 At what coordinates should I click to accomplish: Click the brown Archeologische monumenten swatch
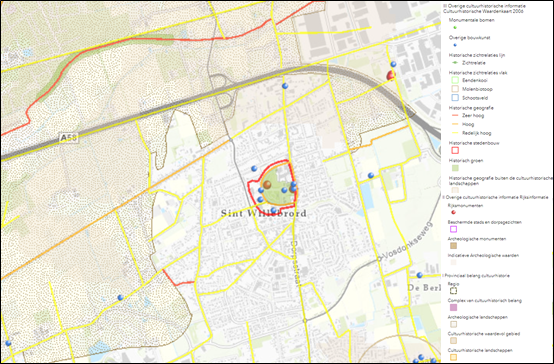pos(453,245)
